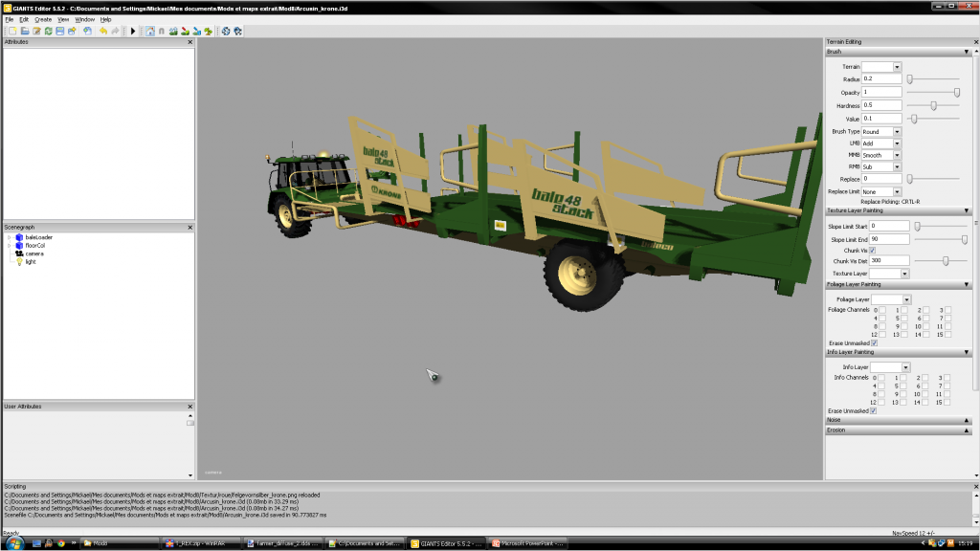Open the RMB action dropdown
The width and height of the screenshot is (980, 551).
click(x=897, y=167)
